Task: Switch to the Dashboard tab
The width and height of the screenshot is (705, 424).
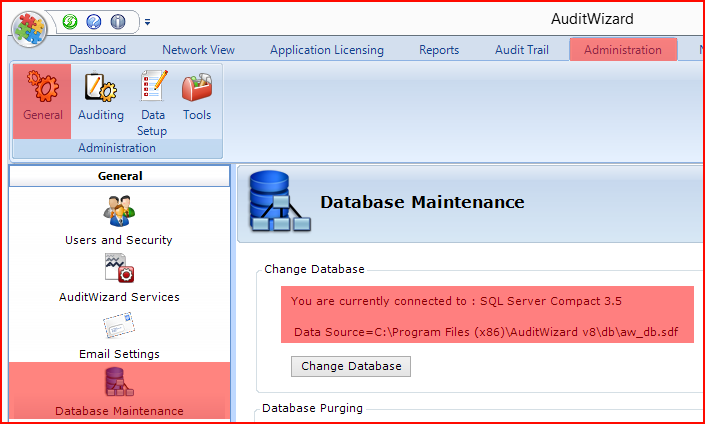Action: point(98,49)
